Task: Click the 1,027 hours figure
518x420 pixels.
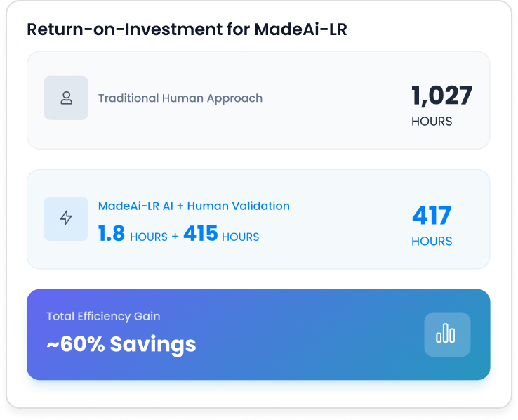Action: (441, 96)
